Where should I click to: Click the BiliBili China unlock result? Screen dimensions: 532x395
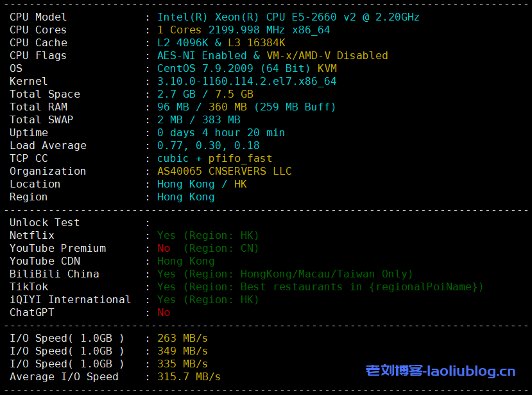[285, 274]
